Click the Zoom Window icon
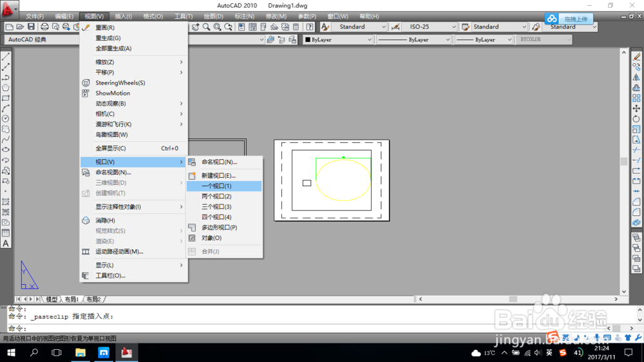Screen dimensions: 644x362 pos(217,26)
